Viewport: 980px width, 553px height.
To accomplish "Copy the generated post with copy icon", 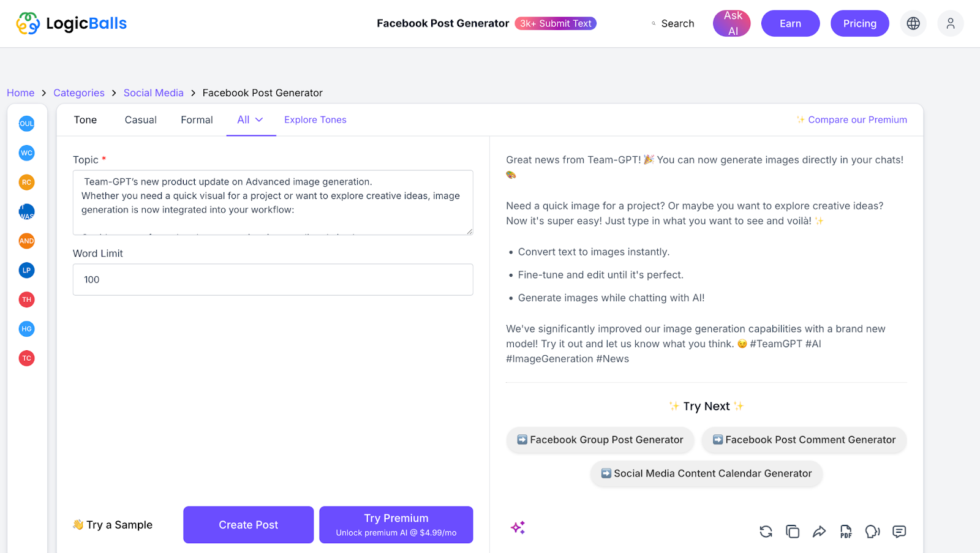I will click(x=793, y=532).
